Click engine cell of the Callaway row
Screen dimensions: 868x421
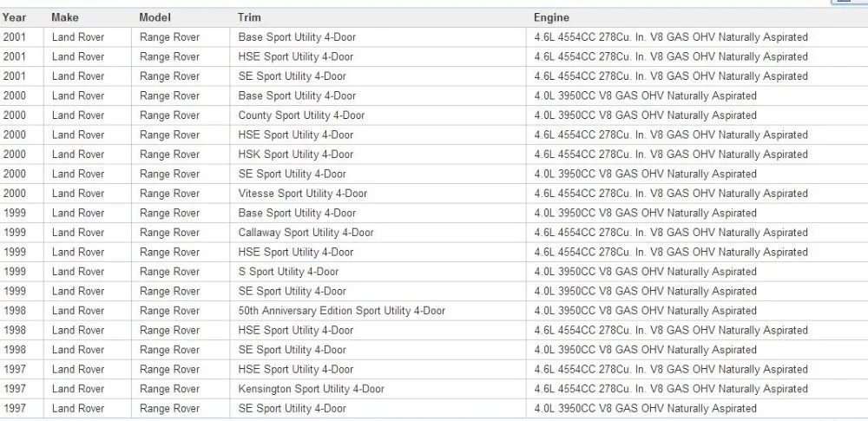pyautogui.click(x=671, y=233)
